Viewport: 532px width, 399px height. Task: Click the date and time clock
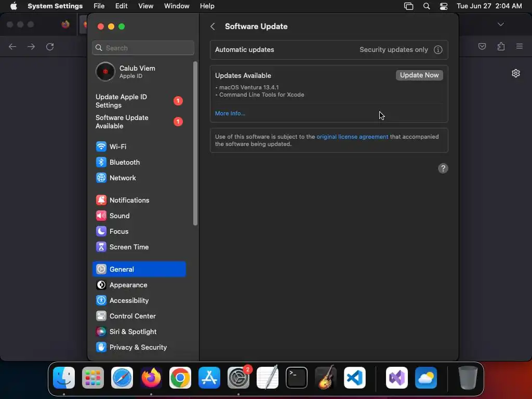[489, 6]
